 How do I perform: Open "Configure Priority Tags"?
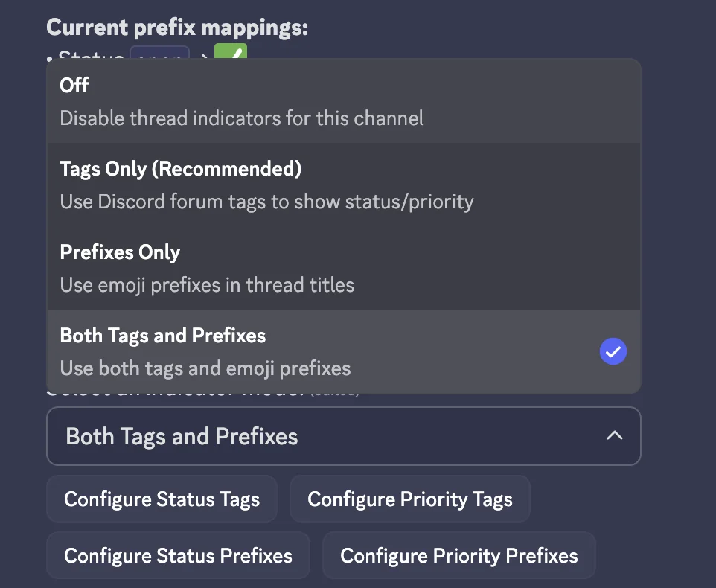pos(409,499)
